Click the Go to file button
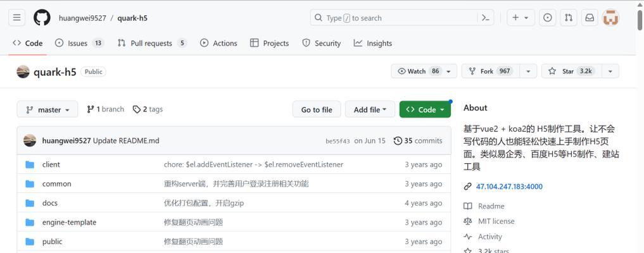644x253 pixels. point(317,109)
